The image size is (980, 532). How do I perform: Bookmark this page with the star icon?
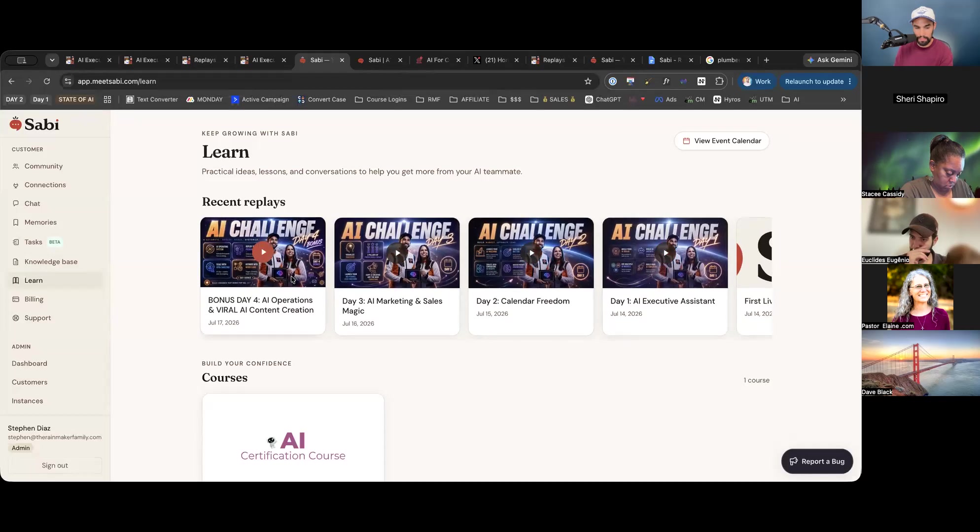[588, 81]
